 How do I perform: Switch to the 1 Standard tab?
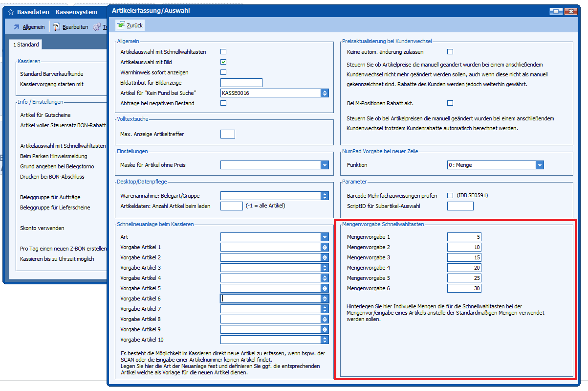click(26, 45)
